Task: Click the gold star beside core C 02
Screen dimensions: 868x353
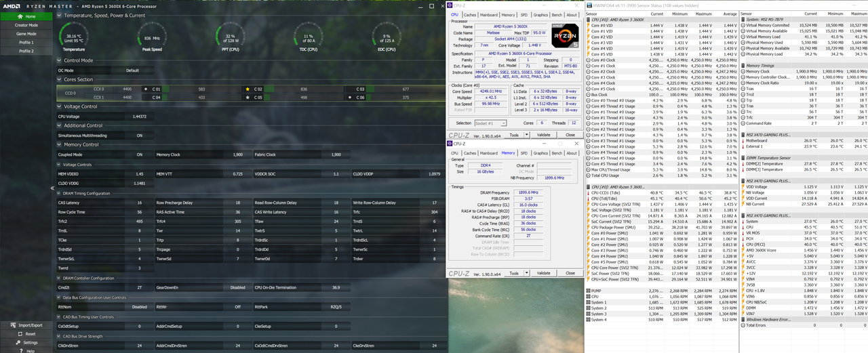Action: (248, 89)
